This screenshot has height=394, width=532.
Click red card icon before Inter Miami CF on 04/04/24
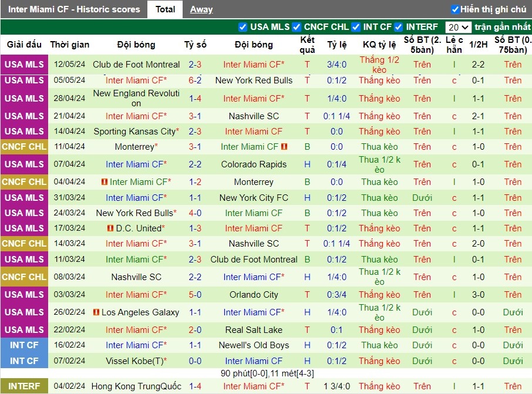[x=105, y=182]
